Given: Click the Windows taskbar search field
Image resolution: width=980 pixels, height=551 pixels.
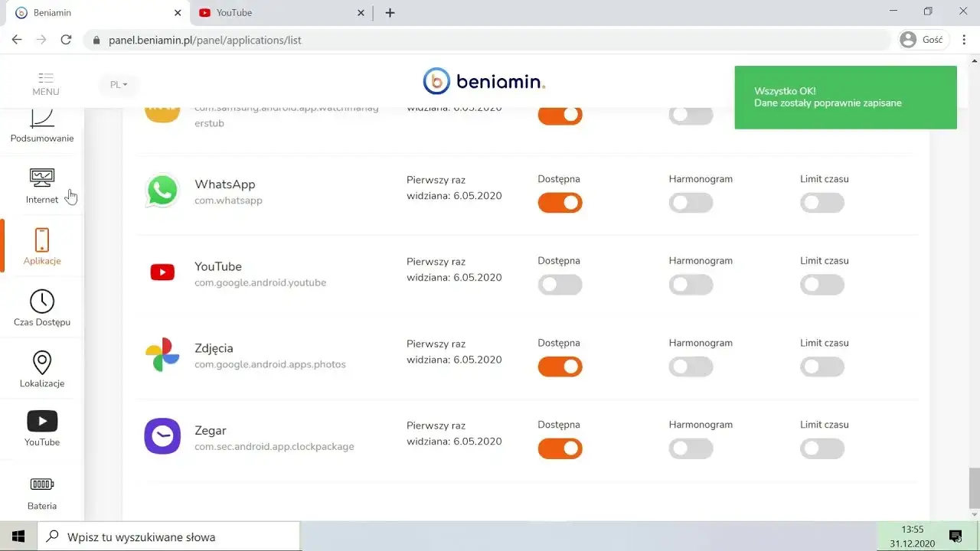Looking at the screenshot, I should click(x=168, y=536).
